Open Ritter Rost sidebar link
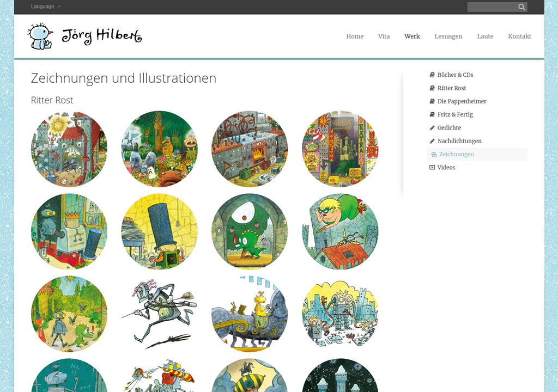Screen dimensions: 558x392 click(452, 88)
